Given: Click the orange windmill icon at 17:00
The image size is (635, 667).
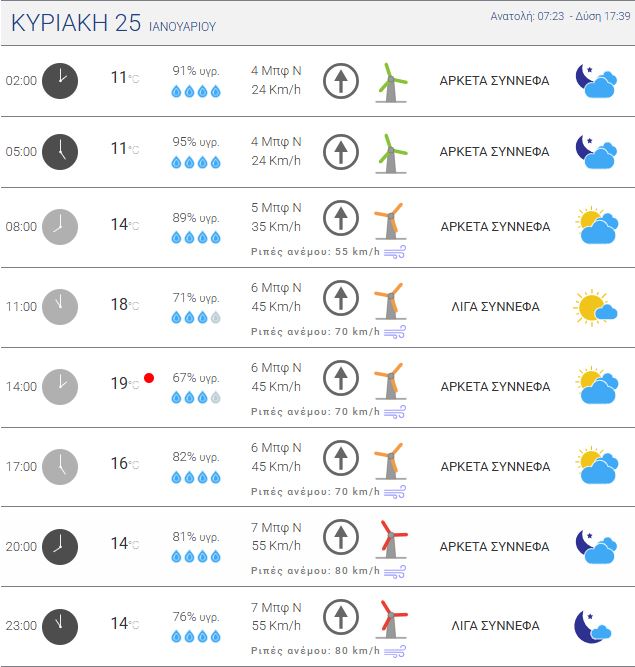Looking at the screenshot, I should coord(388,461).
